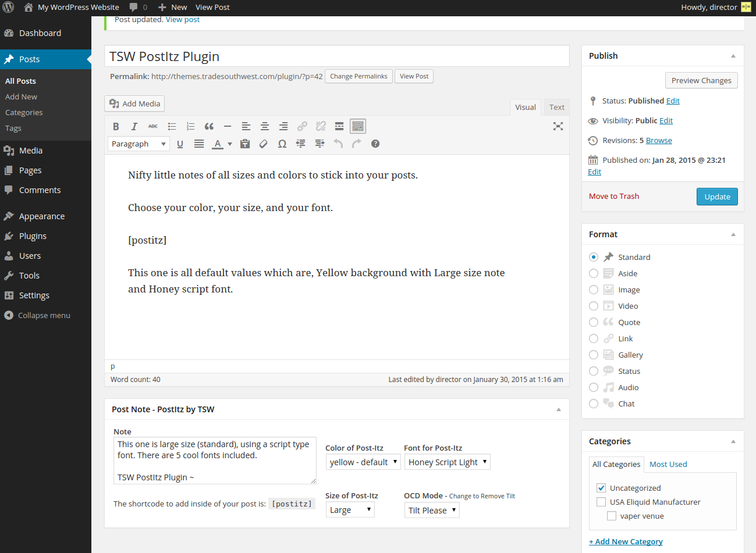756x553 pixels.
Task: Select the Aside post format
Action: pyautogui.click(x=594, y=273)
